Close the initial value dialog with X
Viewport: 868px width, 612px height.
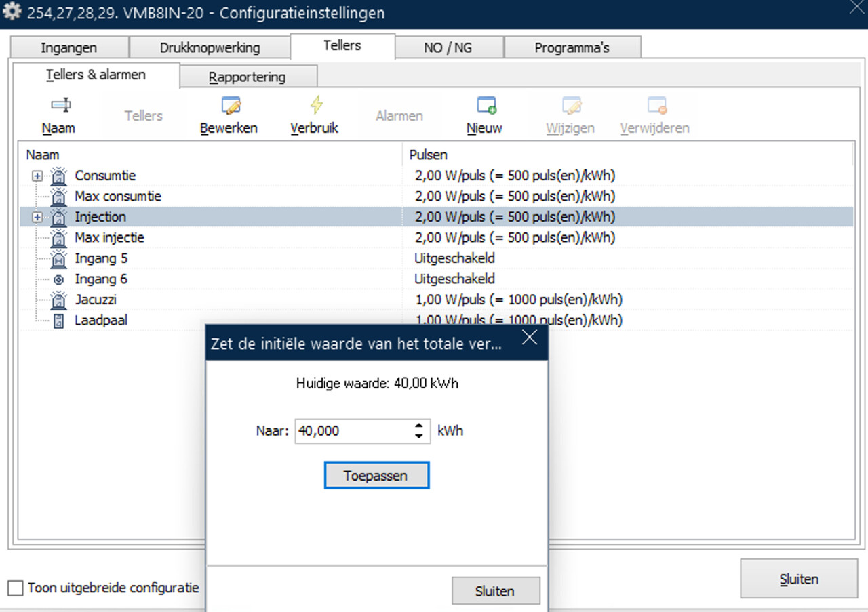pos(530,338)
